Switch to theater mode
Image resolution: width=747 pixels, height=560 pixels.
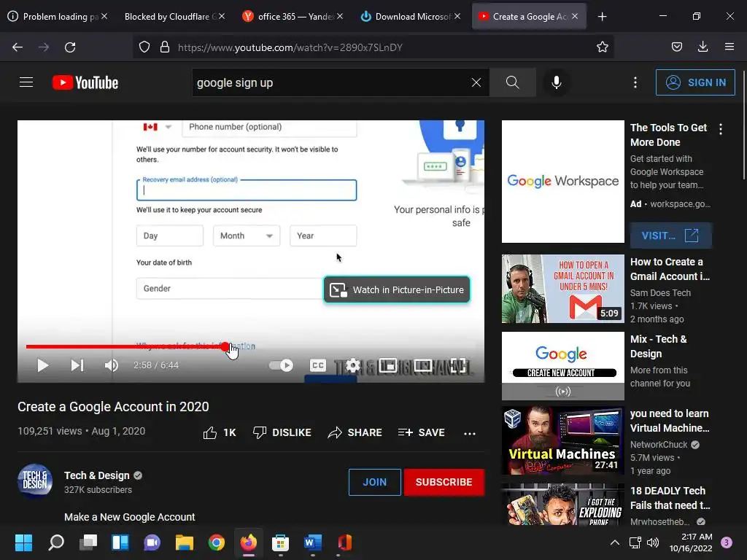click(x=422, y=365)
